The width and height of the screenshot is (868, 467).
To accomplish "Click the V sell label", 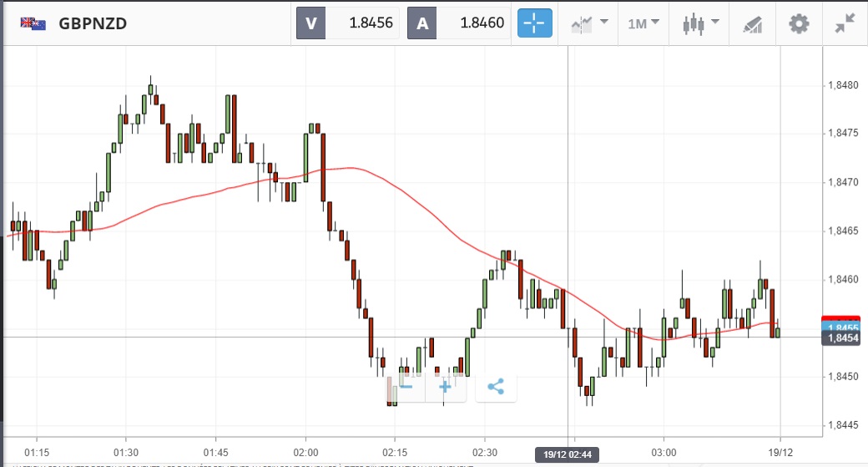I will pyautogui.click(x=311, y=23).
